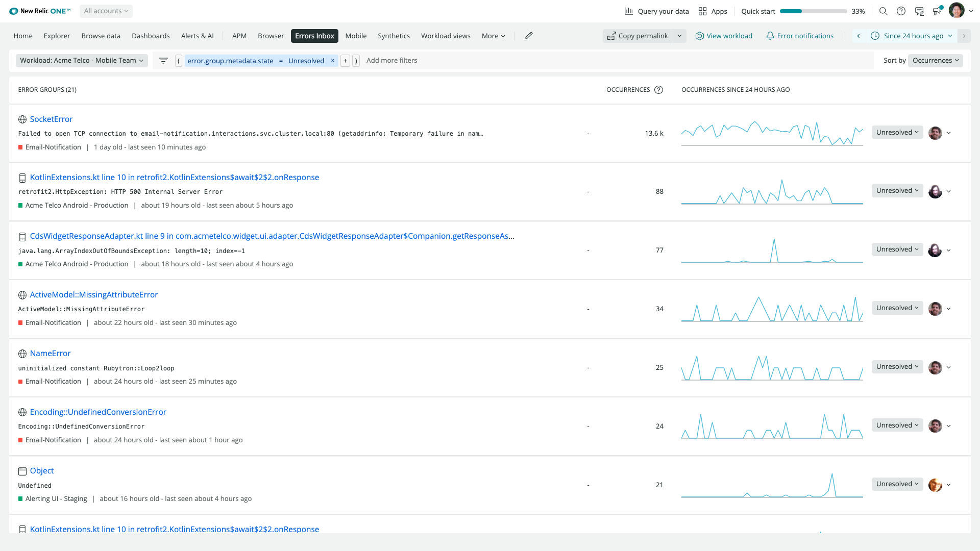This screenshot has height=551, width=980.
Task: Click the globe icon next to SocketError
Action: [x=22, y=119]
